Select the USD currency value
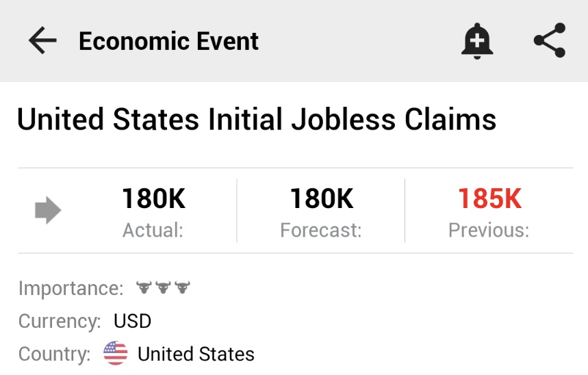The height and width of the screenshot is (375, 588). coord(132,321)
